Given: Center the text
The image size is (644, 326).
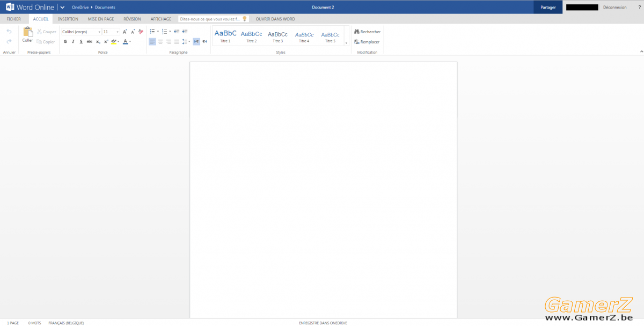Looking at the screenshot, I should pos(160,41).
